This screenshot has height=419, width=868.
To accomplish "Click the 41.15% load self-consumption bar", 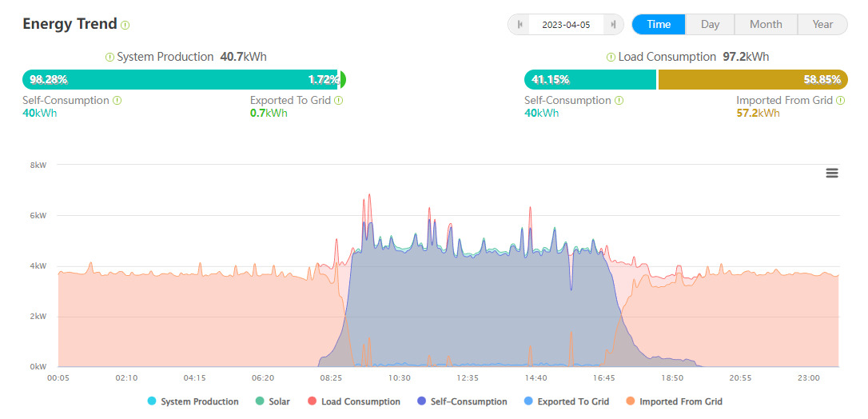I will pos(590,80).
